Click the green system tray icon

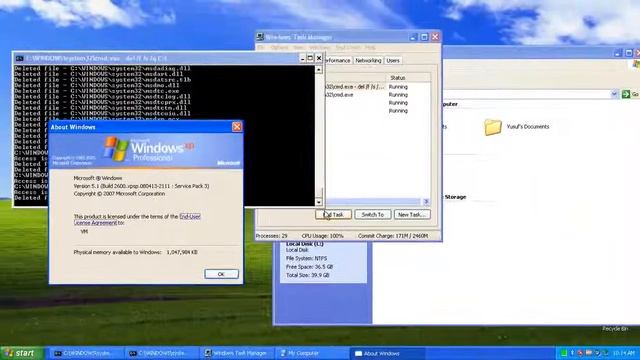click(564, 353)
